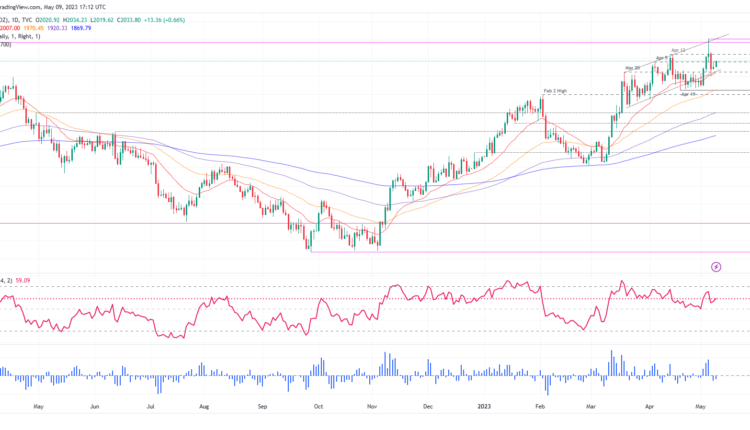Click Jul on the time axis

[x=150, y=408]
